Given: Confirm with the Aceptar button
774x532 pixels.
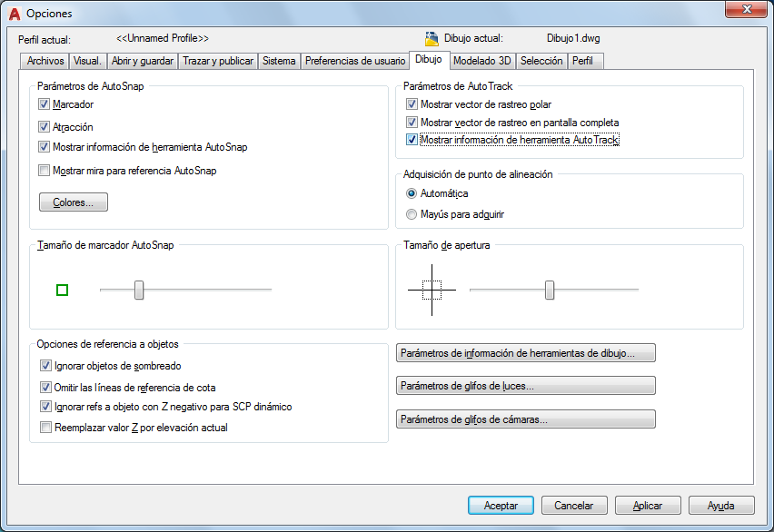Looking at the screenshot, I should click(501, 506).
